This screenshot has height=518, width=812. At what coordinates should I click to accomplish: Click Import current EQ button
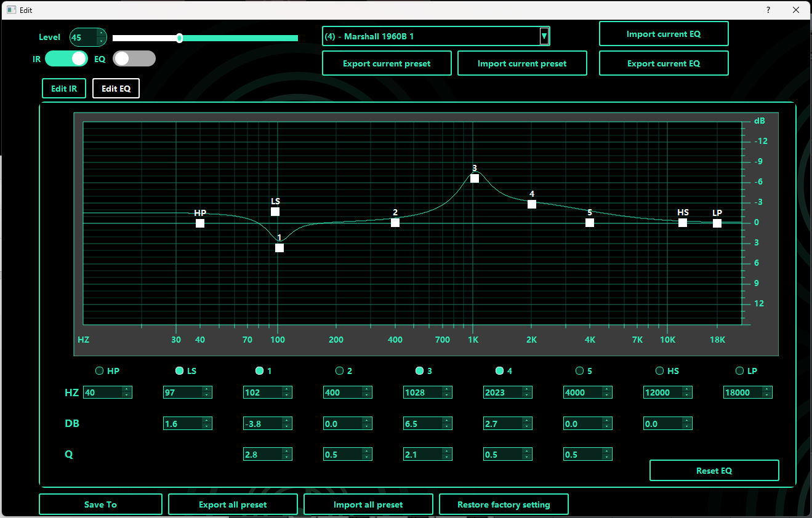pyautogui.click(x=664, y=34)
